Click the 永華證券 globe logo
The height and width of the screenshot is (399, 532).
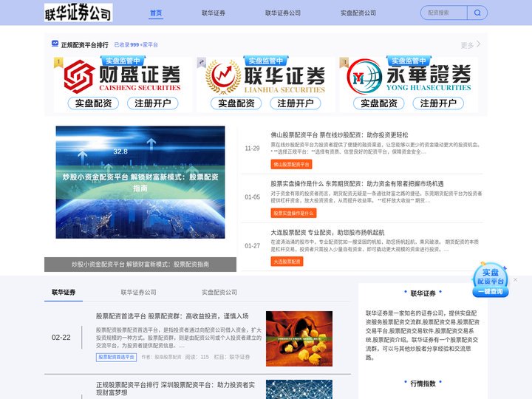point(364,76)
